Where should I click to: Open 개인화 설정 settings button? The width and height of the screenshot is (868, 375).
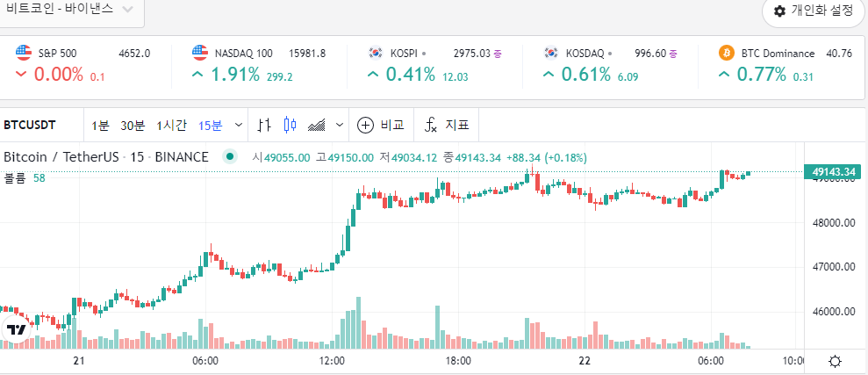(814, 11)
